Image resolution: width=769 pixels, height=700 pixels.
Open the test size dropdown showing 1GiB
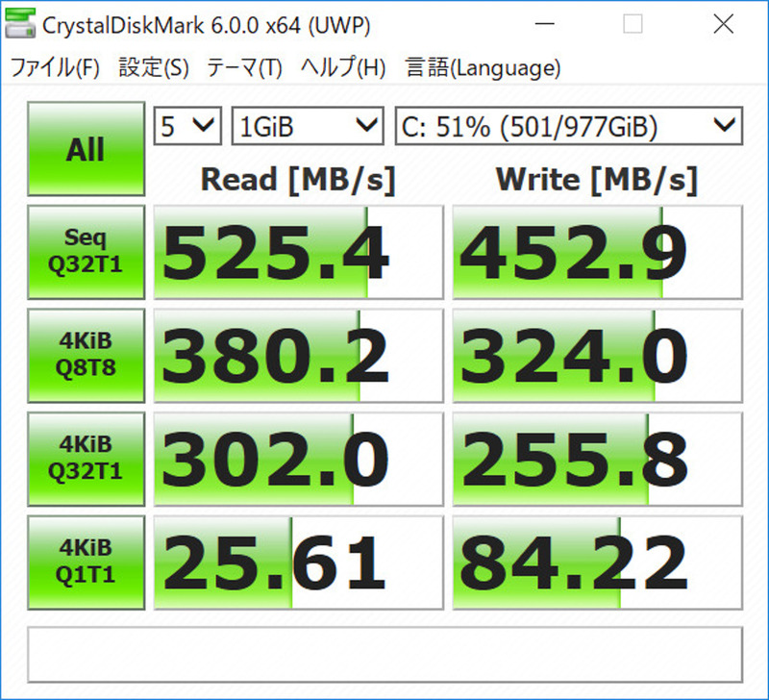pos(306,125)
